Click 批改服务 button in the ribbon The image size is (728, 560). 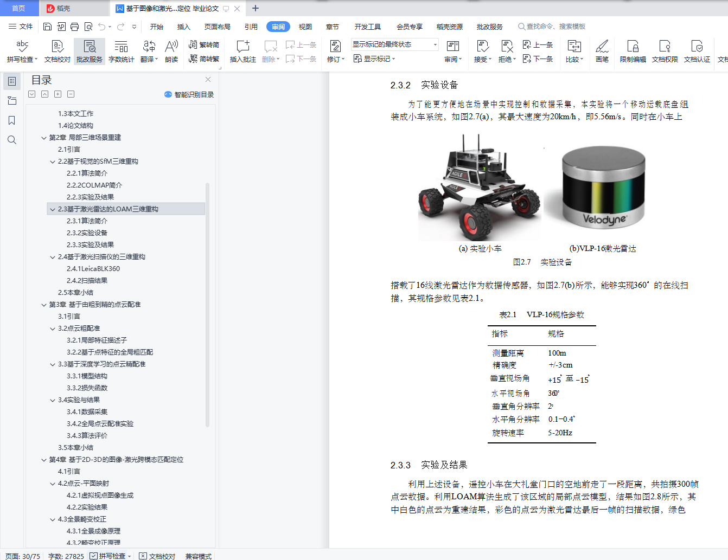[90, 52]
